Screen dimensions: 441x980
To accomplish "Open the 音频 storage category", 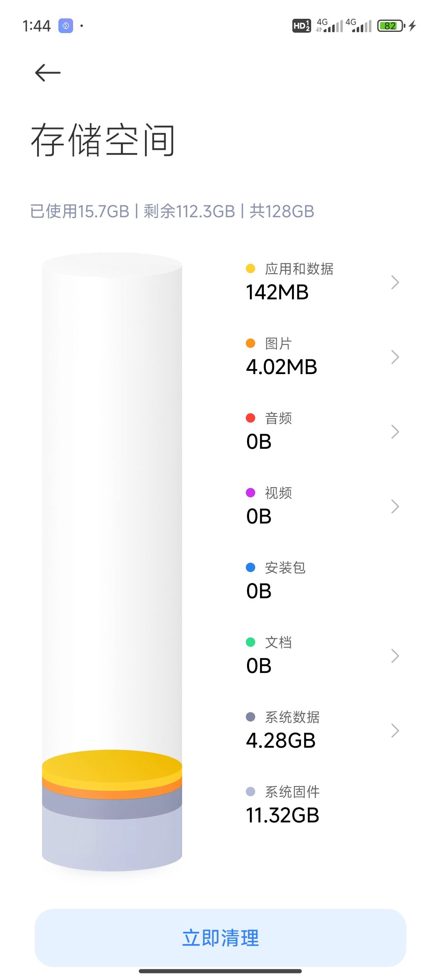I will (x=278, y=432).
